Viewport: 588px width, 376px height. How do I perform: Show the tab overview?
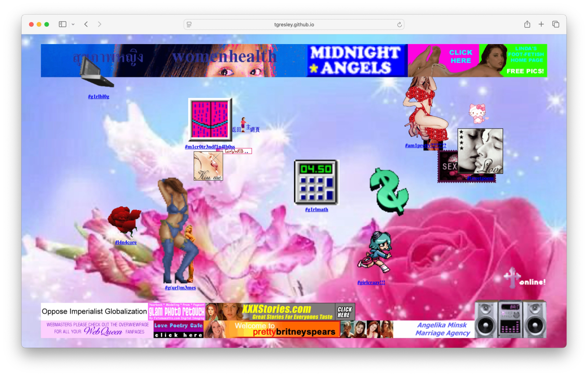pyautogui.click(x=556, y=24)
